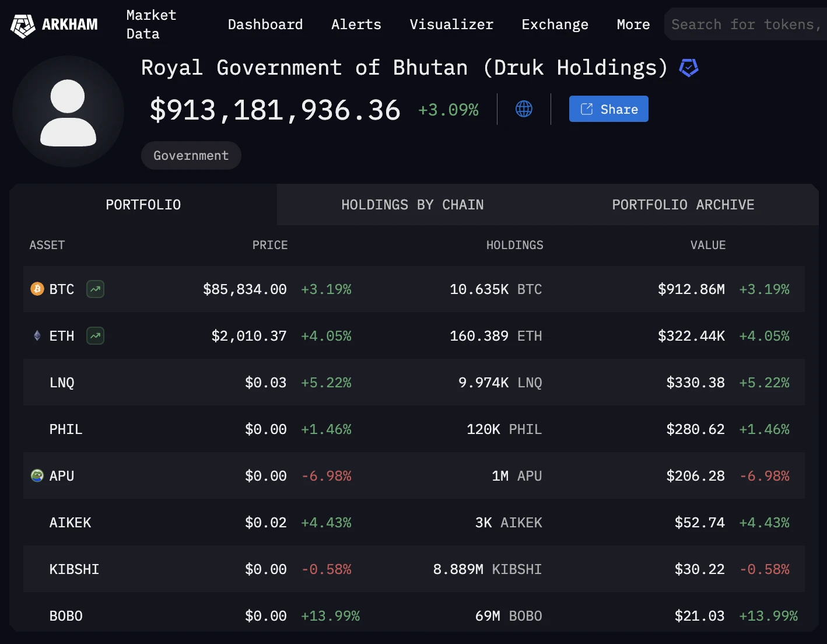Go to the Dashboard page

click(x=265, y=24)
